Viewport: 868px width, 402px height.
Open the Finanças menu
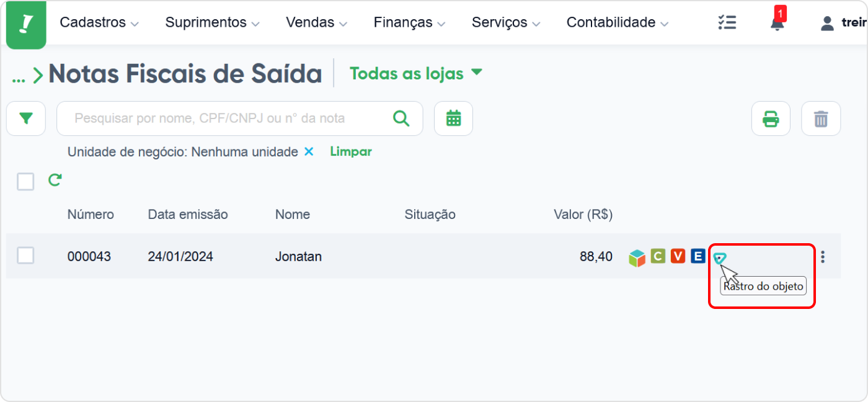[410, 23]
